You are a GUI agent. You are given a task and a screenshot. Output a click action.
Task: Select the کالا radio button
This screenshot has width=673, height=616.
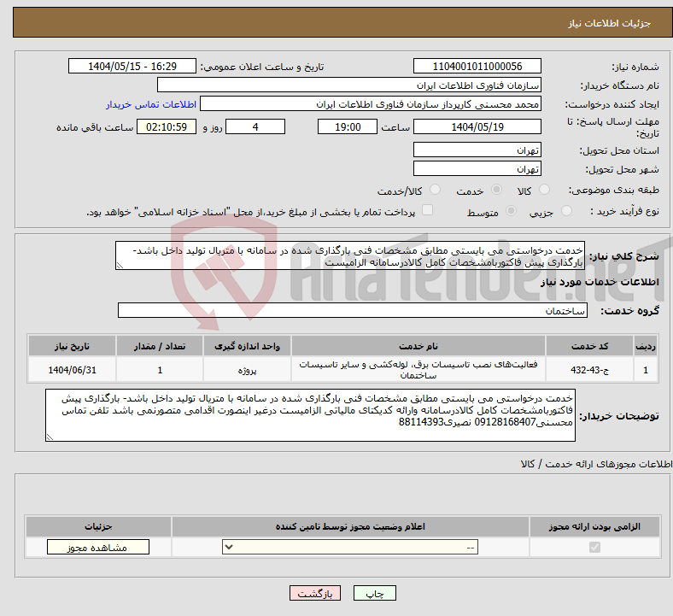(544, 190)
